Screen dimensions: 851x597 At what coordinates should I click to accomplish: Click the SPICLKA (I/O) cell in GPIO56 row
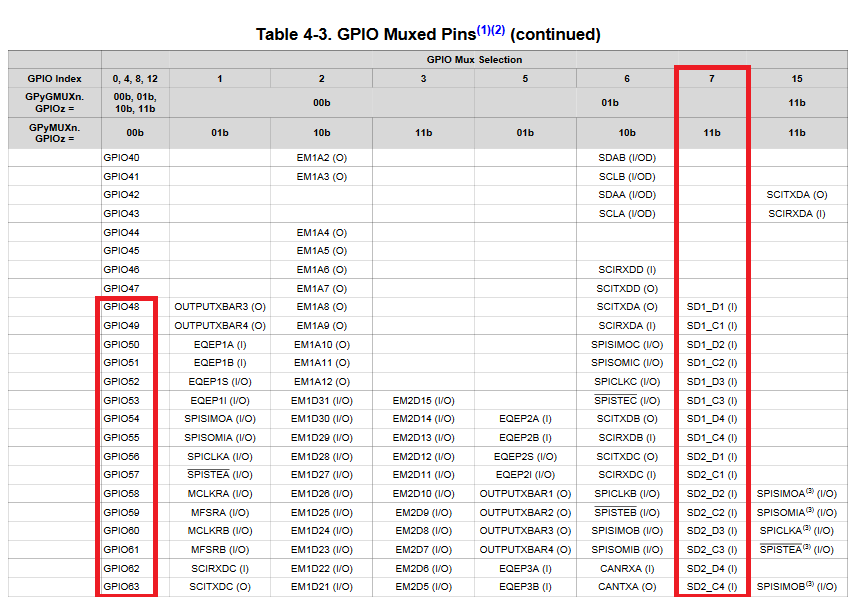pyautogui.click(x=220, y=456)
